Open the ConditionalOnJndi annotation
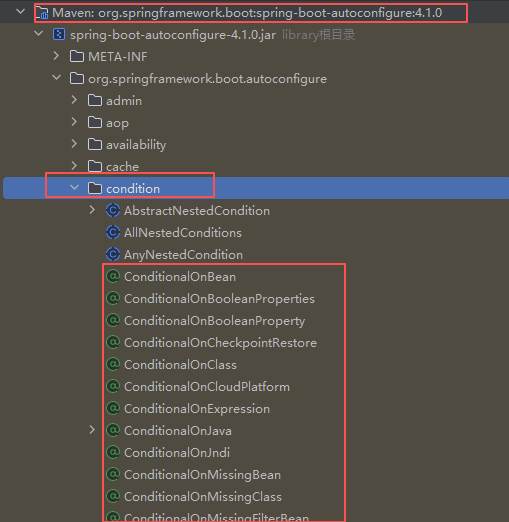The width and height of the screenshot is (509, 522). point(177,453)
